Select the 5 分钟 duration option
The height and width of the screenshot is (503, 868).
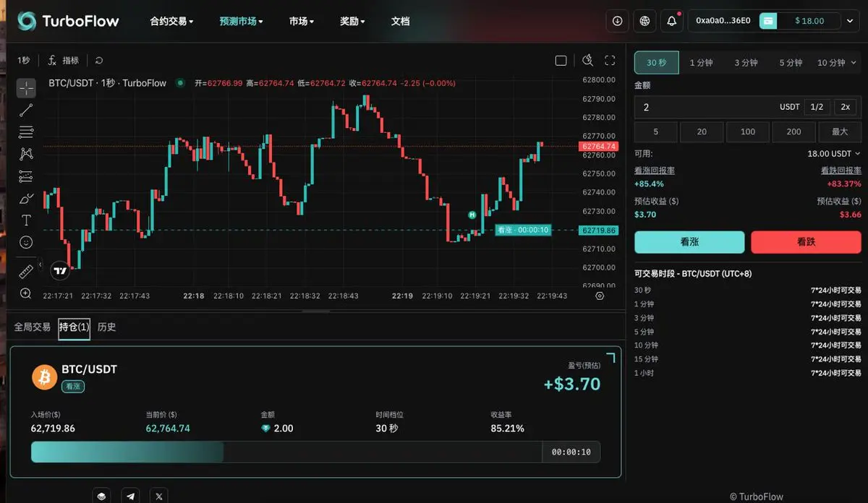[791, 63]
